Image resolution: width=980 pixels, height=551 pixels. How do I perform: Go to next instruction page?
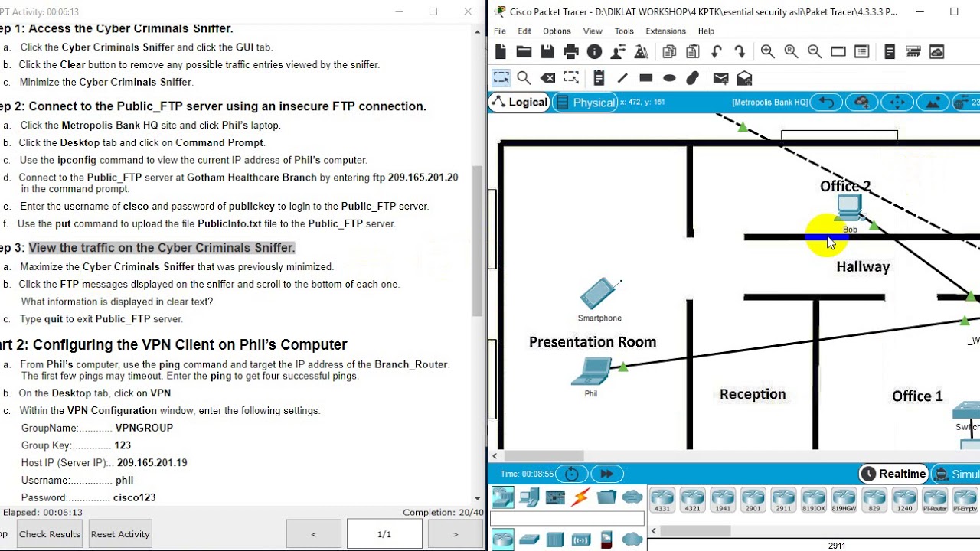click(x=456, y=534)
